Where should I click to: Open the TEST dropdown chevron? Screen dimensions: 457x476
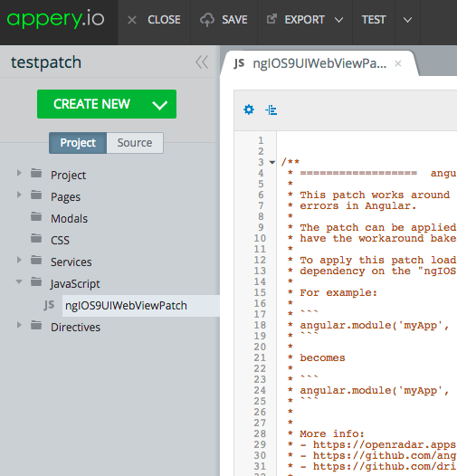coord(407,20)
